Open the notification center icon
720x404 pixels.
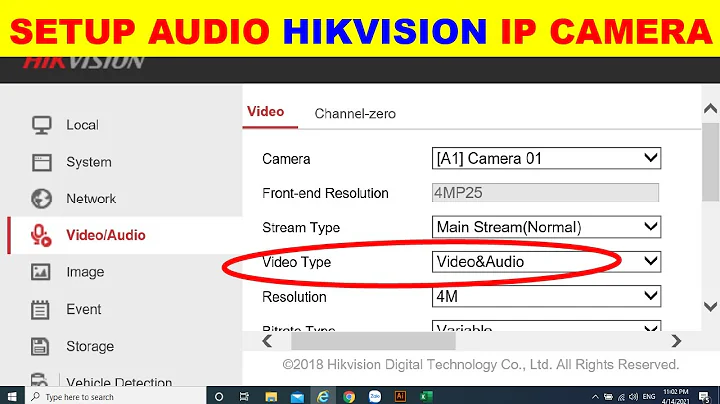705,397
